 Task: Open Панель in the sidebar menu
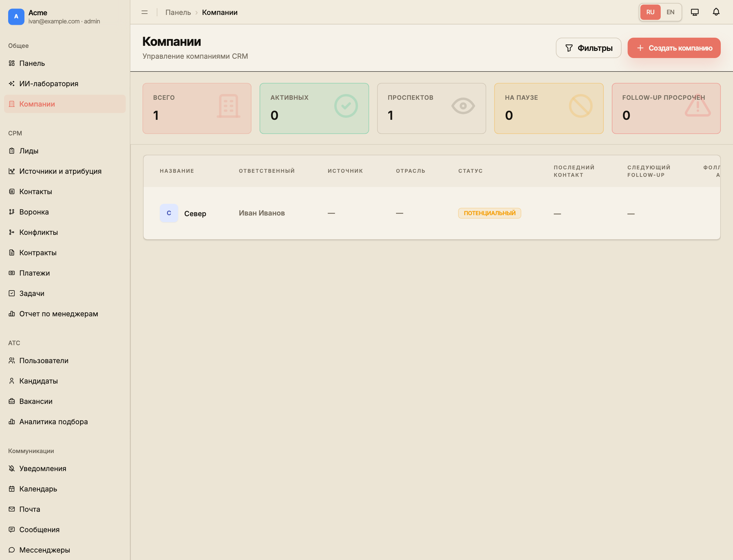(x=65, y=63)
